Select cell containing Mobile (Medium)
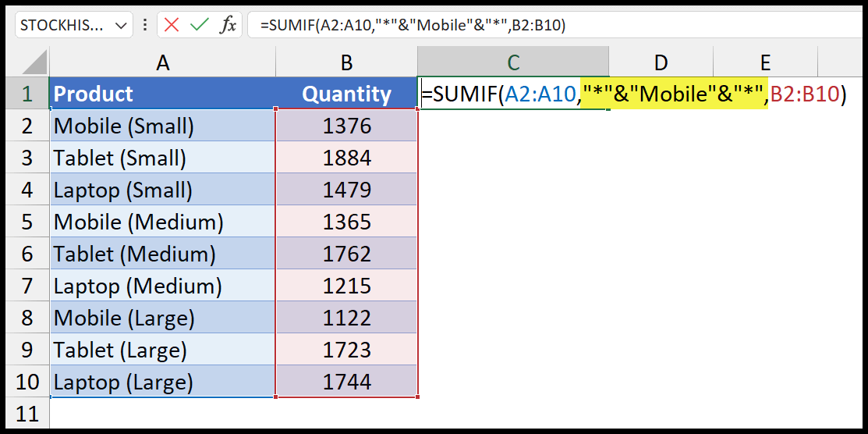 coord(162,222)
